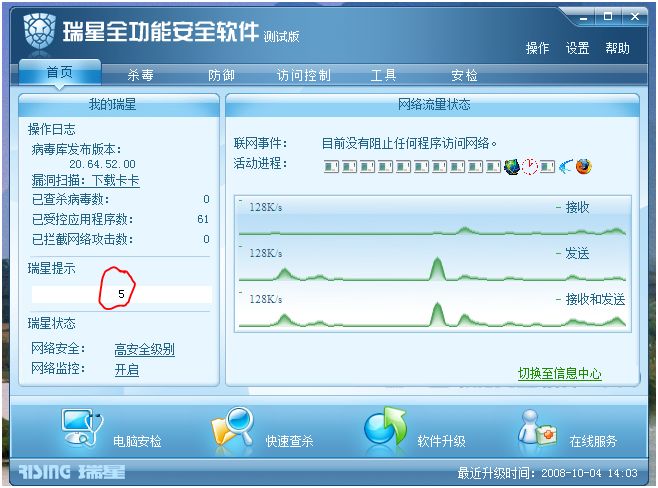Go to the 防御 tab
The height and width of the screenshot is (488, 658).
coord(221,75)
